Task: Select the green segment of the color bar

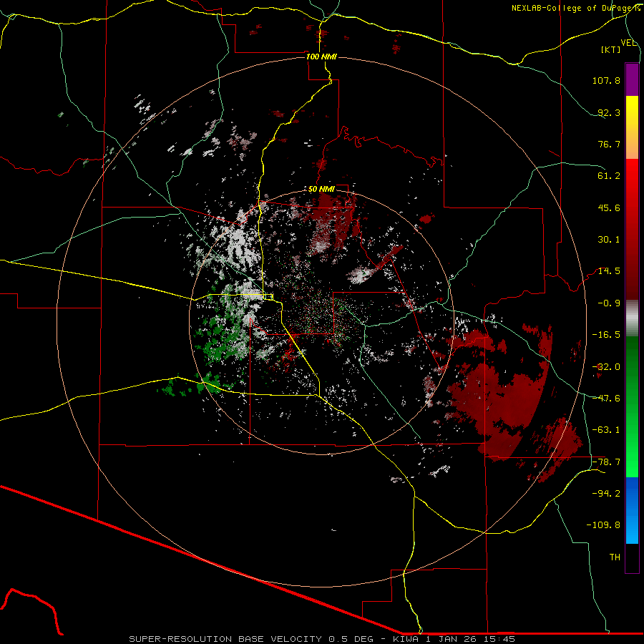Action: pos(632,406)
